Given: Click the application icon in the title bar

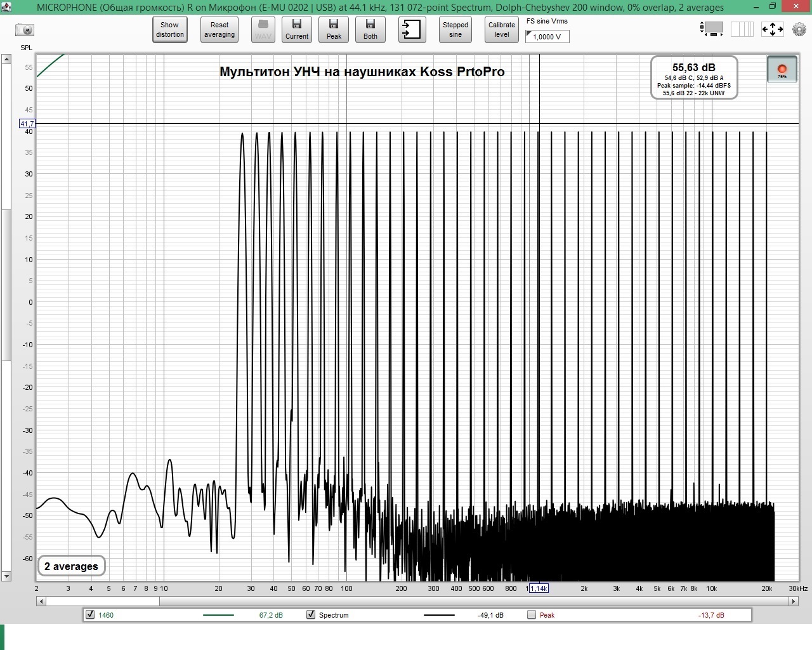Looking at the screenshot, I should [x=6, y=7].
